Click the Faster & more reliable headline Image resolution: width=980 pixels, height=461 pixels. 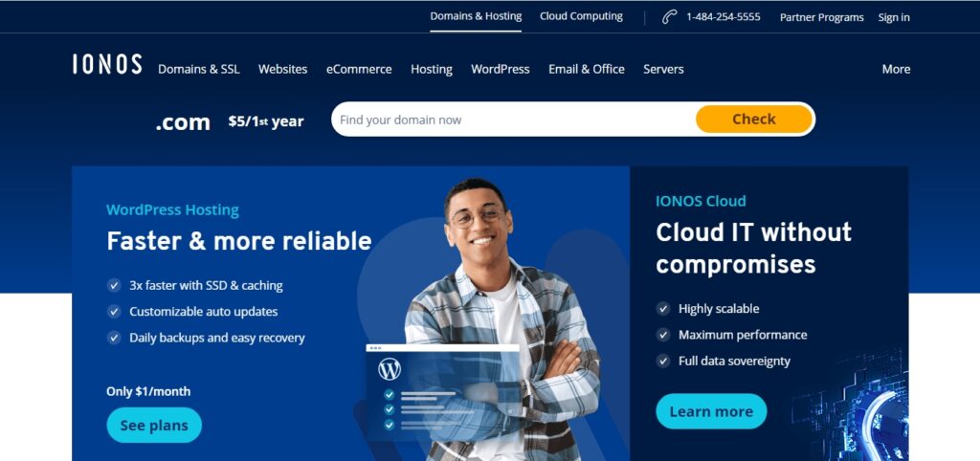pos(238,240)
